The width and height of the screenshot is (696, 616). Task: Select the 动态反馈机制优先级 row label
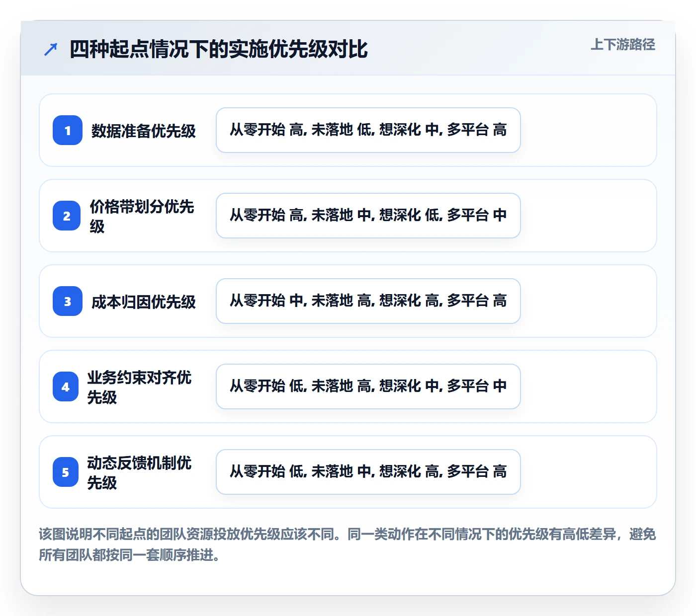tap(140, 472)
